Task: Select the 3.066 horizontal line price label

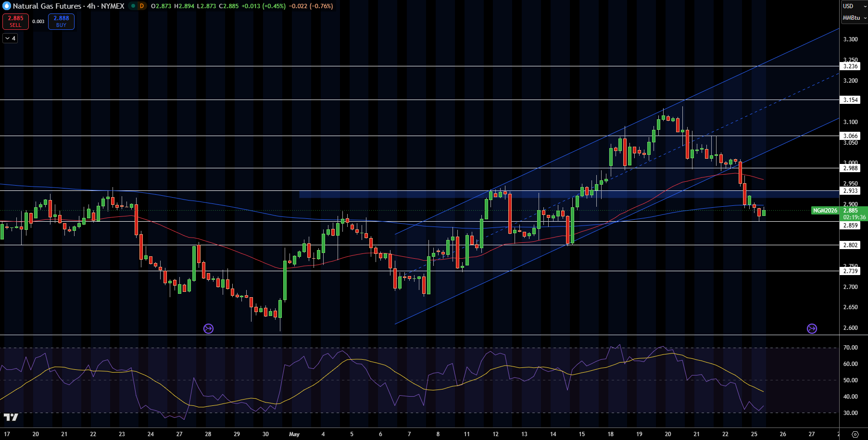Action: coord(850,136)
